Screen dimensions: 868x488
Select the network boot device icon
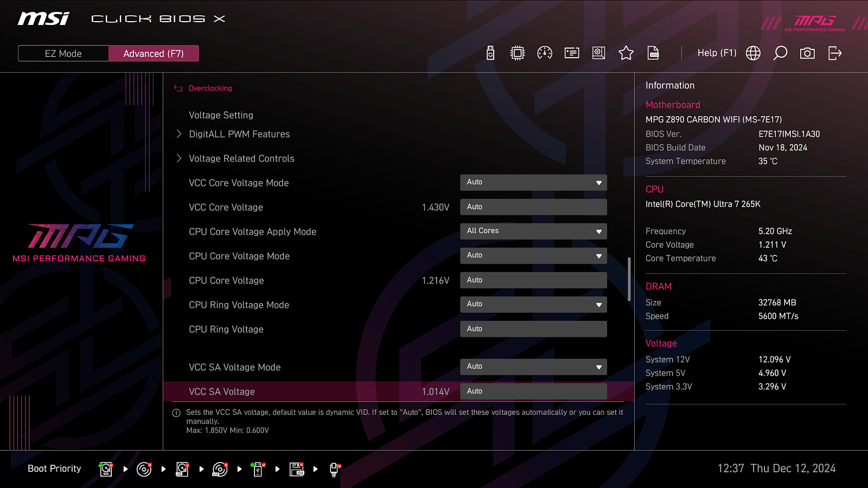[335, 470]
